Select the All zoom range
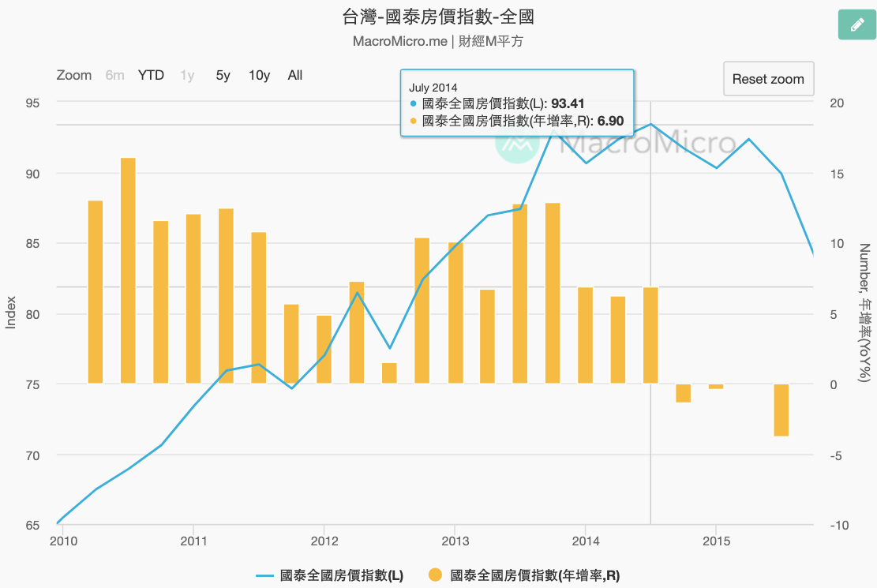The width and height of the screenshot is (877, 588). tap(294, 76)
